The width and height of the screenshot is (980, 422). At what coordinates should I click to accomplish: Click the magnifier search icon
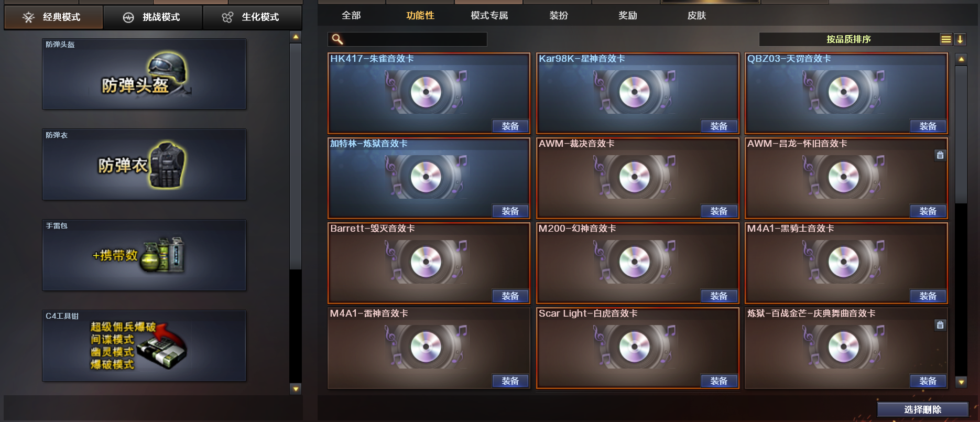pos(337,39)
